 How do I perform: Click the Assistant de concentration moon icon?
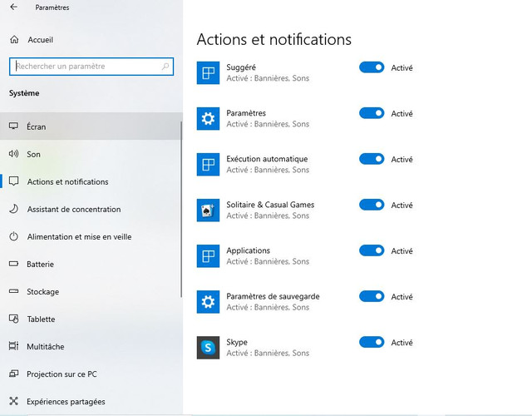click(x=13, y=209)
